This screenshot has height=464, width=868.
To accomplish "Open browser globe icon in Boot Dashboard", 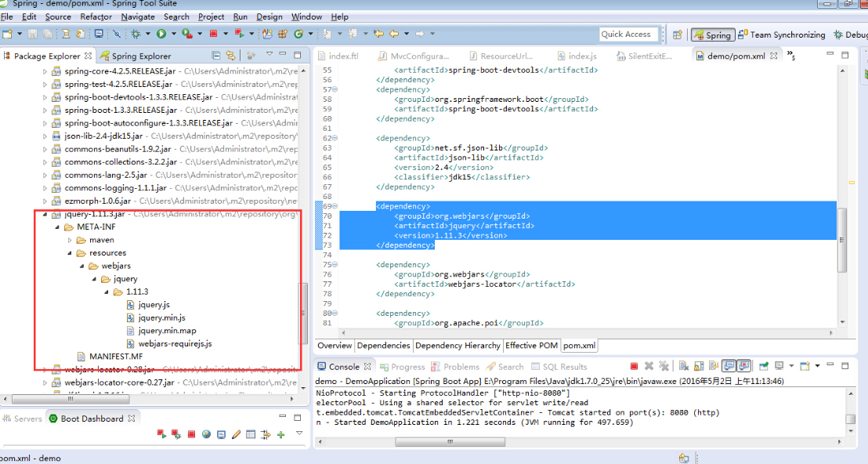I will point(206,435).
